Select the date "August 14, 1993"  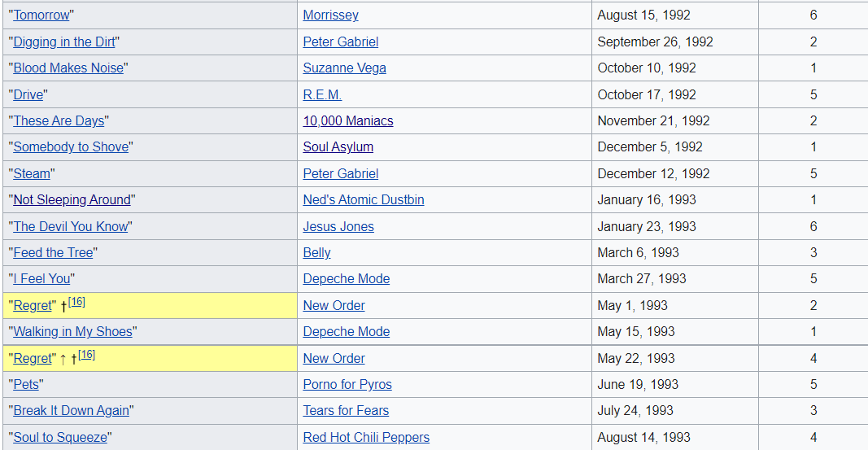(643, 437)
